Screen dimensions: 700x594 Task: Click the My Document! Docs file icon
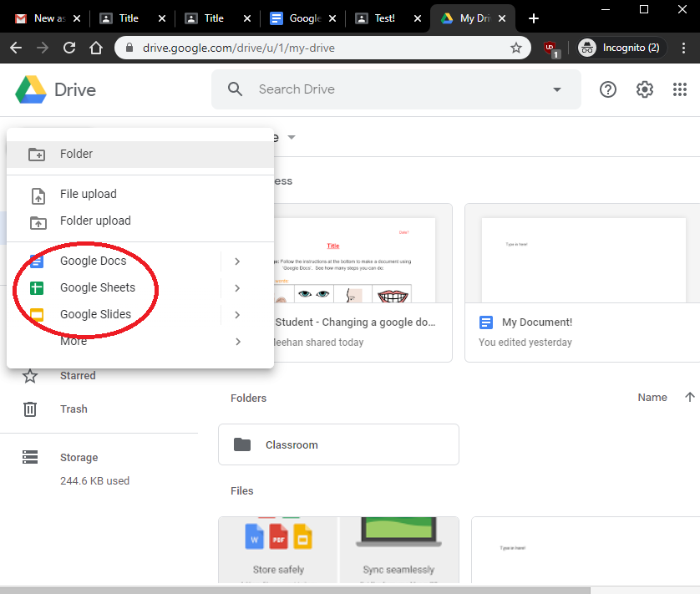(x=486, y=322)
